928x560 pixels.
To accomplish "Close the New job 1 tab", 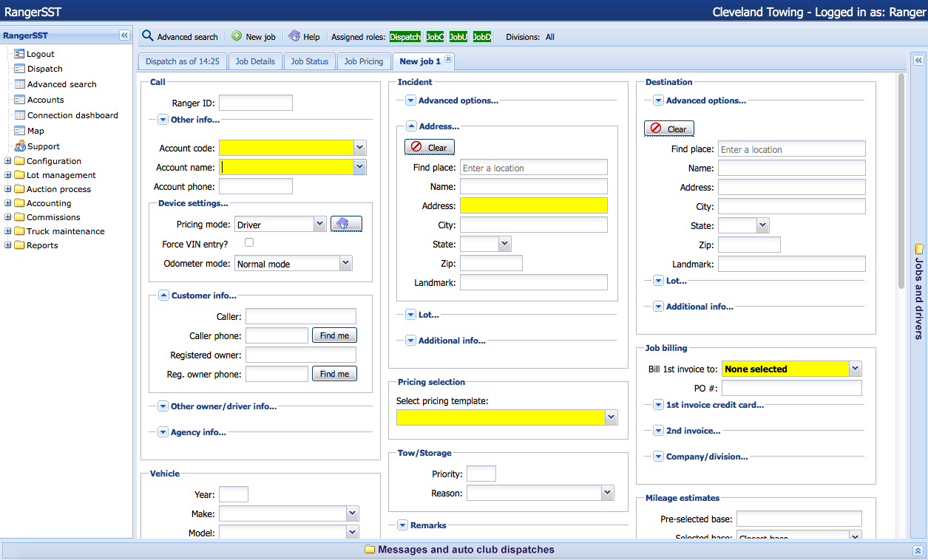I will tap(448, 61).
